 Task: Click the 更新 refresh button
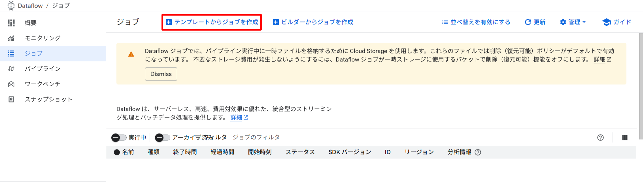[535, 22]
